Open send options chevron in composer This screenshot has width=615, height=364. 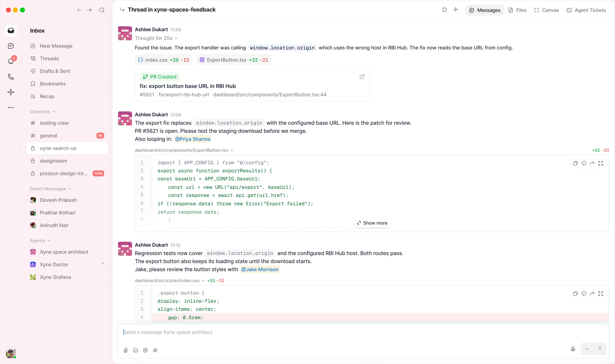(x=587, y=349)
